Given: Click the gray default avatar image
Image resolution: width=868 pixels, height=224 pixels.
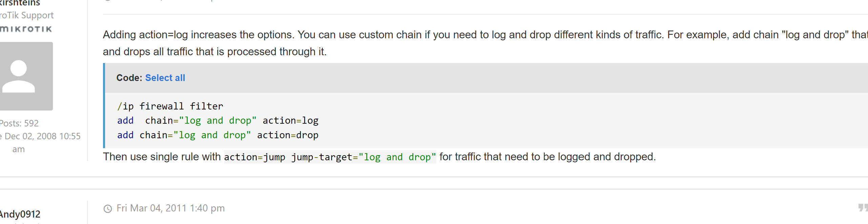Looking at the screenshot, I should [x=26, y=76].
